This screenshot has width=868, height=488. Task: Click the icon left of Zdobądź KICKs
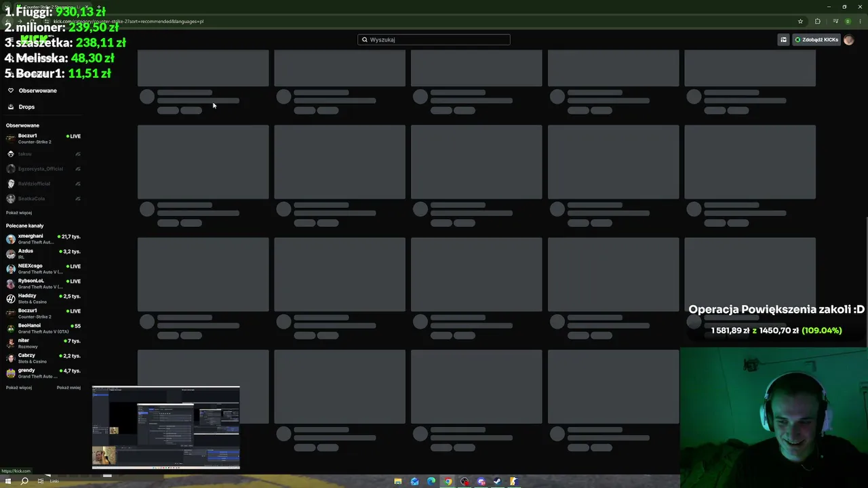[x=783, y=40]
